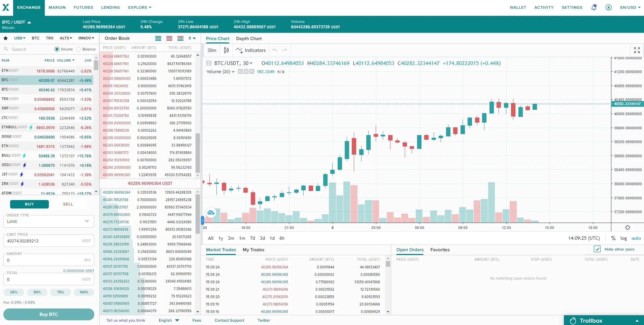Click the cloud save chart icon

click(211, 212)
